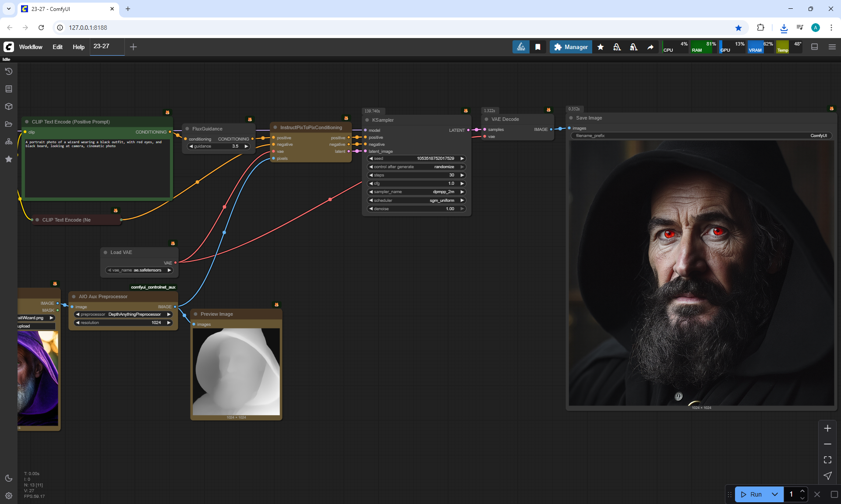This screenshot has height=504, width=841.
Task: Open the workflows folder sidebar icon
Action: (x=8, y=124)
